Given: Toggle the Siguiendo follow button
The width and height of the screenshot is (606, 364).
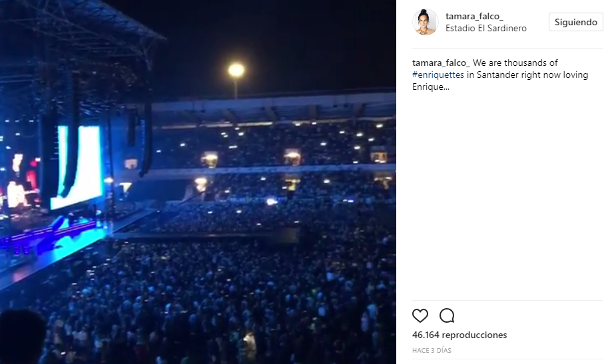Looking at the screenshot, I should pos(575,22).
